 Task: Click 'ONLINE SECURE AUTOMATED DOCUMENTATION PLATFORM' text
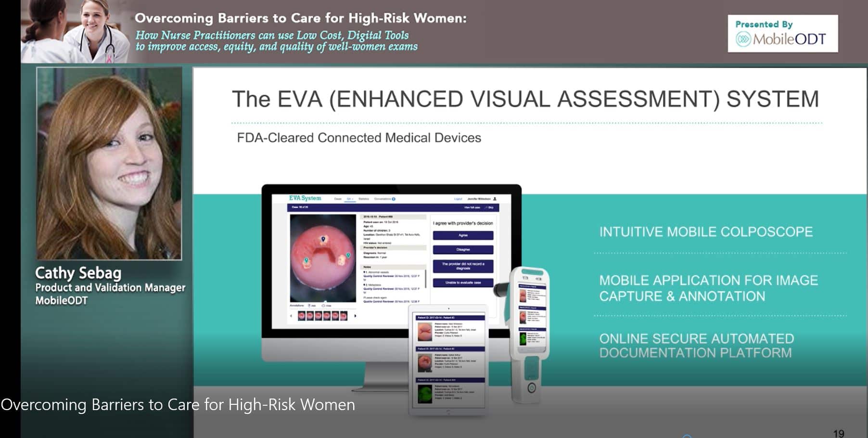[696, 346]
